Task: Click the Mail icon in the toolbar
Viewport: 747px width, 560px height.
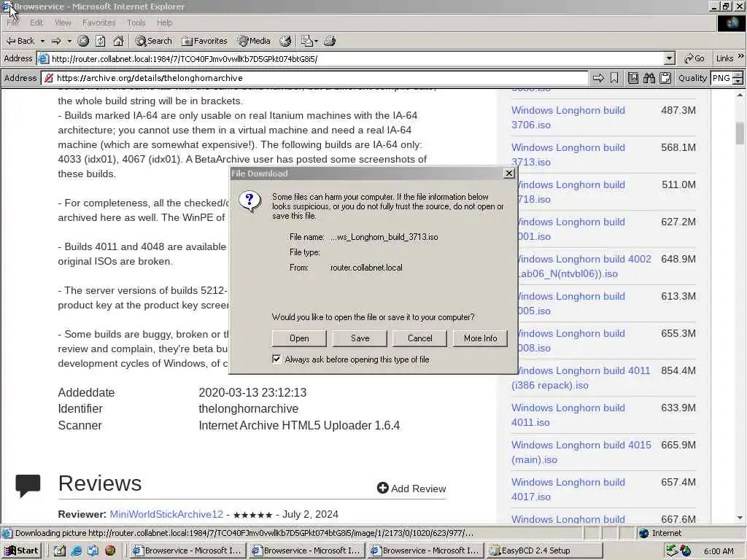Action: (306, 41)
